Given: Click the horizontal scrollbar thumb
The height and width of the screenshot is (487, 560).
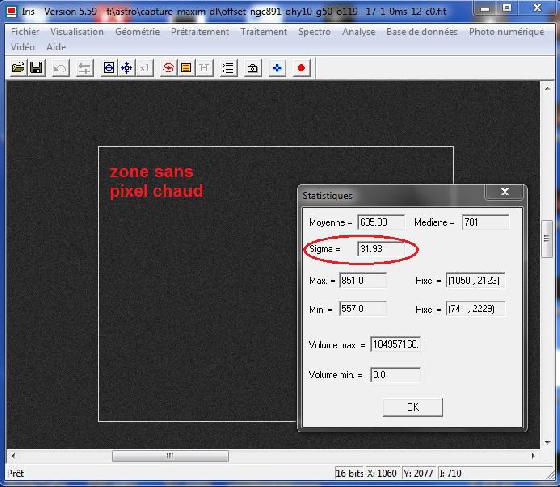Looking at the screenshot, I should [x=170, y=456].
